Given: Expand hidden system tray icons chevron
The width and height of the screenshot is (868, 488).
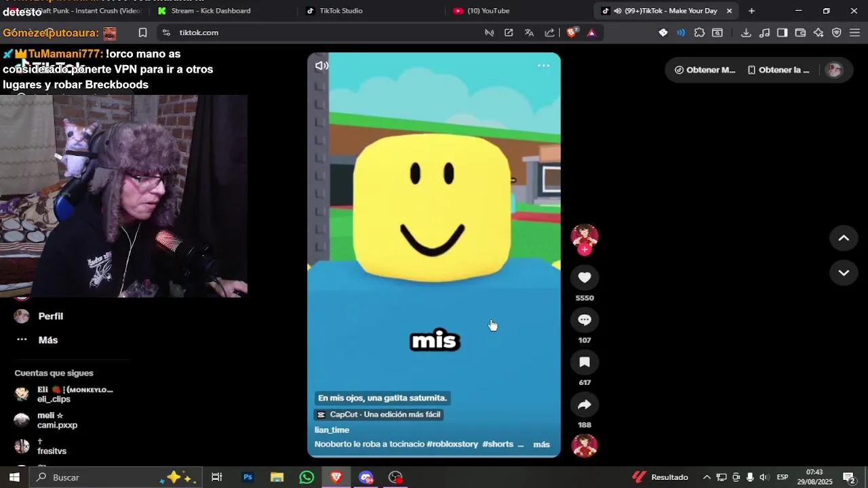Looking at the screenshot, I should [x=707, y=477].
